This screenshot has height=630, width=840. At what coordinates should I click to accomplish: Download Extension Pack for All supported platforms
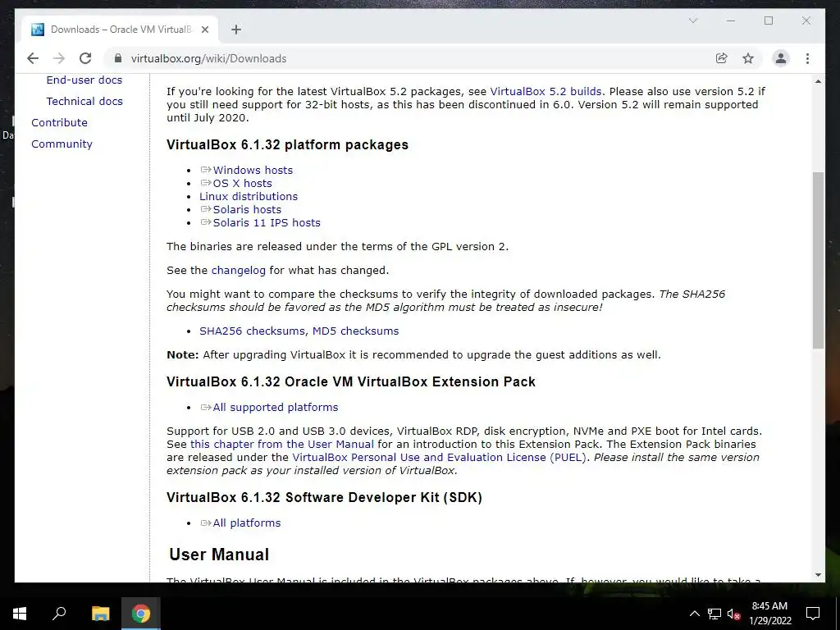[x=276, y=408]
